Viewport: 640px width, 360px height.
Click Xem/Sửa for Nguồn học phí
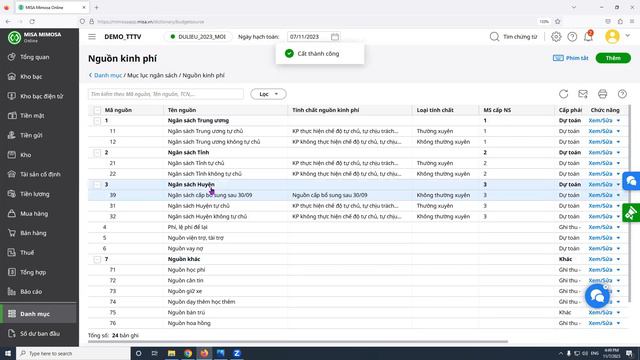pos(600,270)
